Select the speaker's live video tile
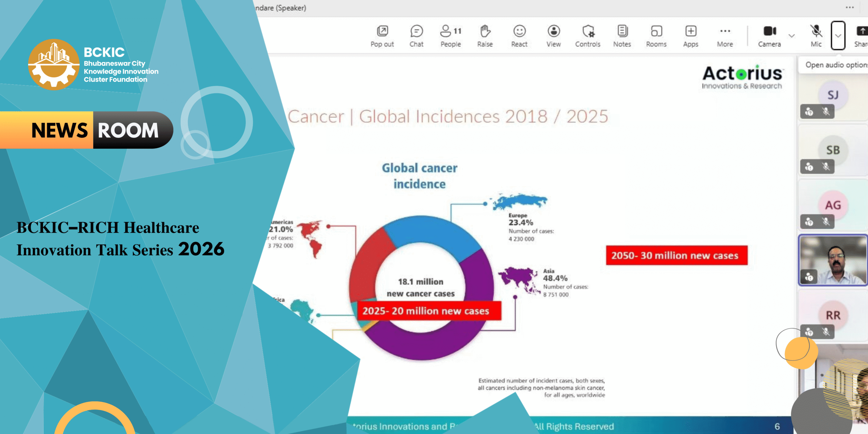 point(833,260)
